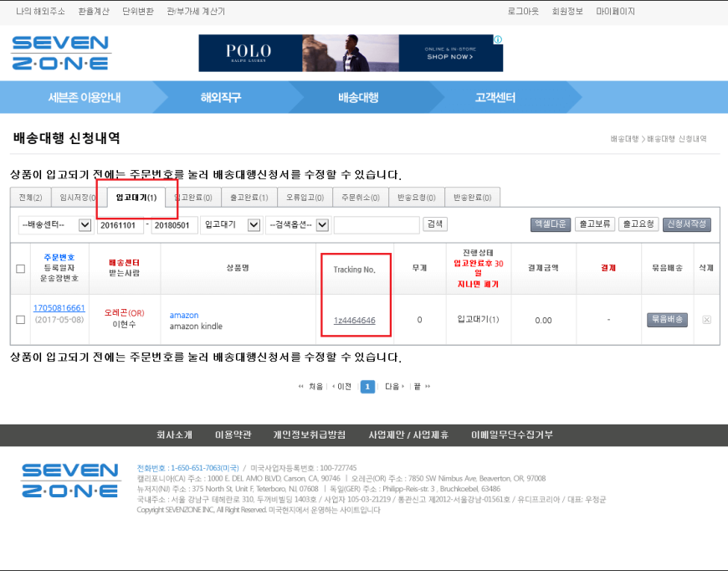The image size is (728, 571).
Task: Open 관/부가세 계산기 link
Action: [196, 11]
